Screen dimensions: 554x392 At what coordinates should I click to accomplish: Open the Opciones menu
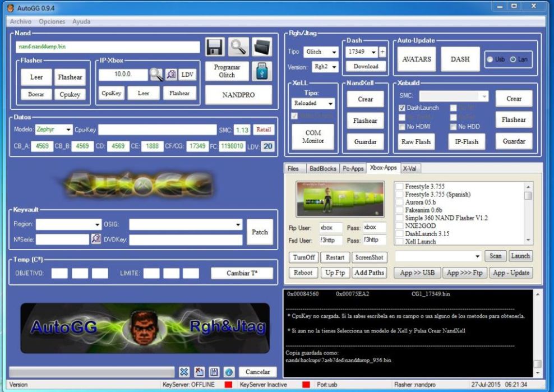(x=52, y=21)
